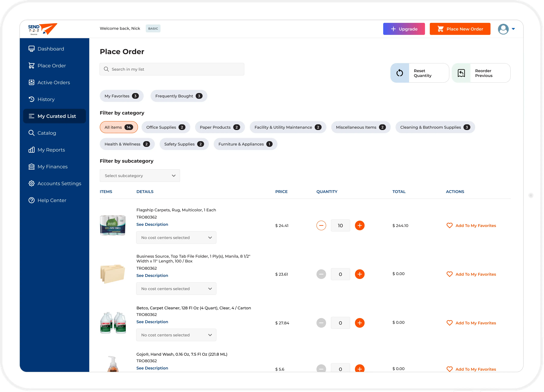This screenshot has height=392, width=544.
Task: Expand the profile dropdown arrow
Action: click(513, 29)
